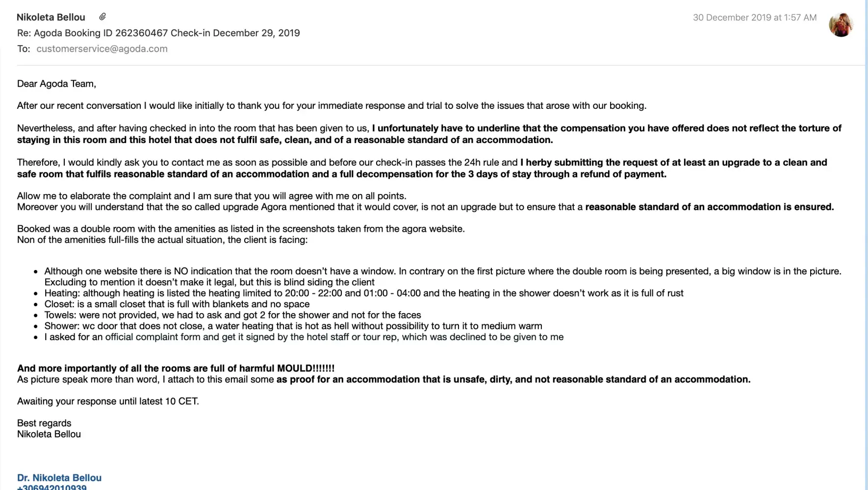Open the Dr. Nikoleta Bellou signature link
This screenshot has height=490, width=868.
[x=59, y=478]
